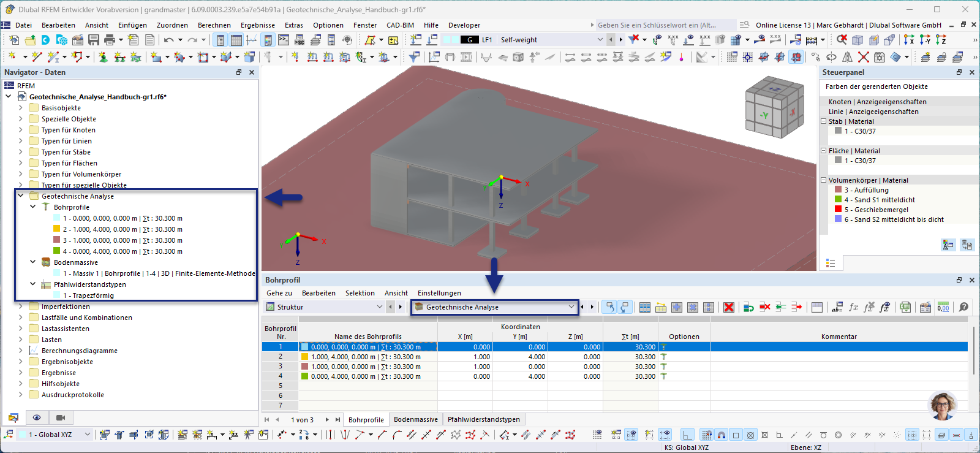980x453 pixels.
Task: Open the Struktur dropdown in Bohrprofil panel
Action: coord(324,307)
